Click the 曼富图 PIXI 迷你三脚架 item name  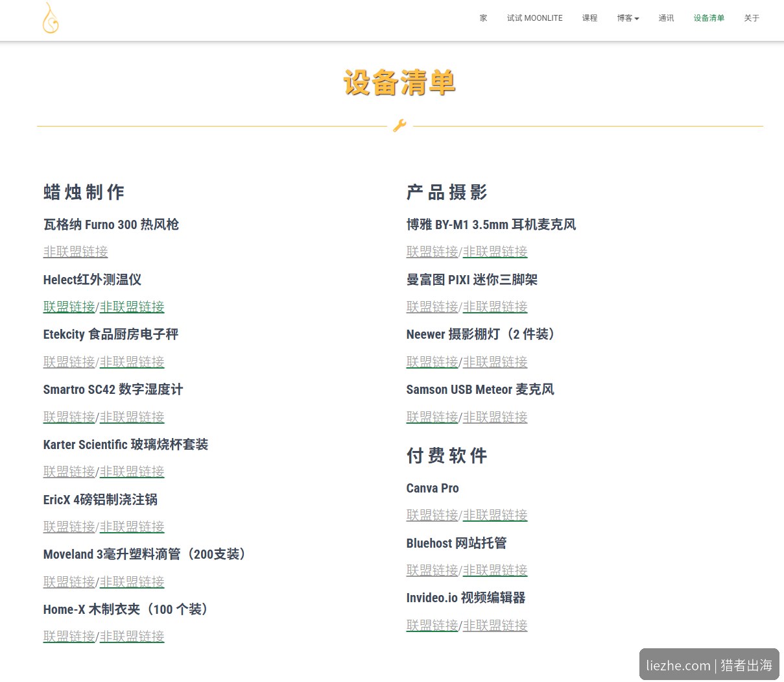point(472,280)
